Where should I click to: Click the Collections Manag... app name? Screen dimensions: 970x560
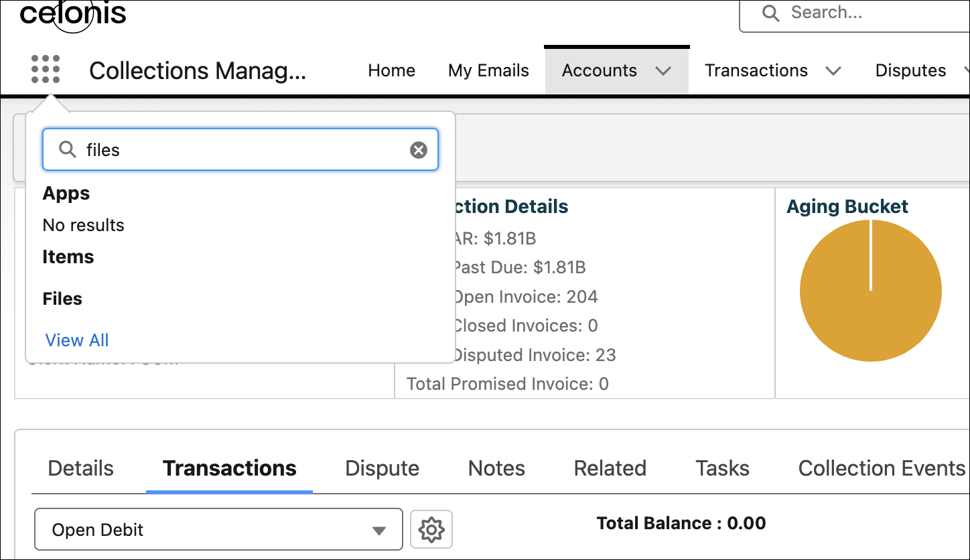click(x=198, y=70)
